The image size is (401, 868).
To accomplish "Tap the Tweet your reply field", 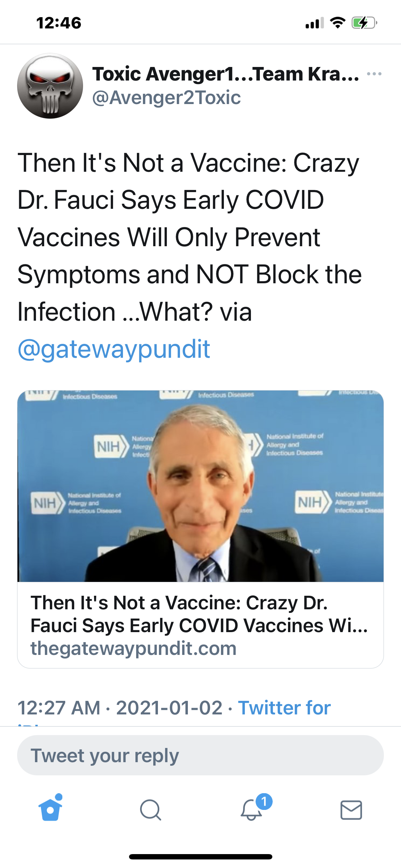I will click(200, 755).
